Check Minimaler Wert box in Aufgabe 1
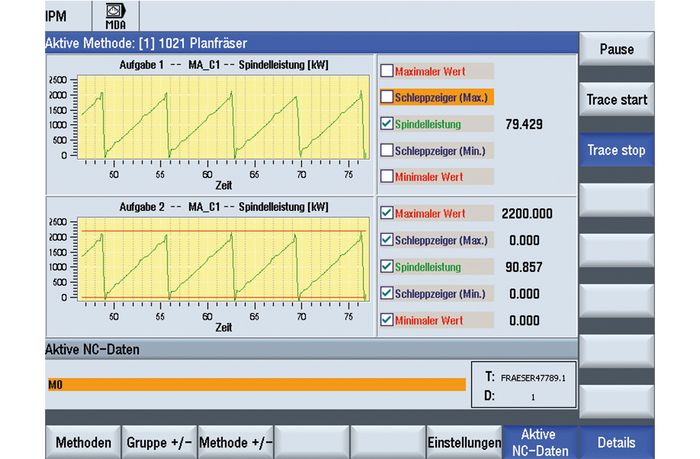The width and height of the screenshot is (700, 459). (387, 178)
